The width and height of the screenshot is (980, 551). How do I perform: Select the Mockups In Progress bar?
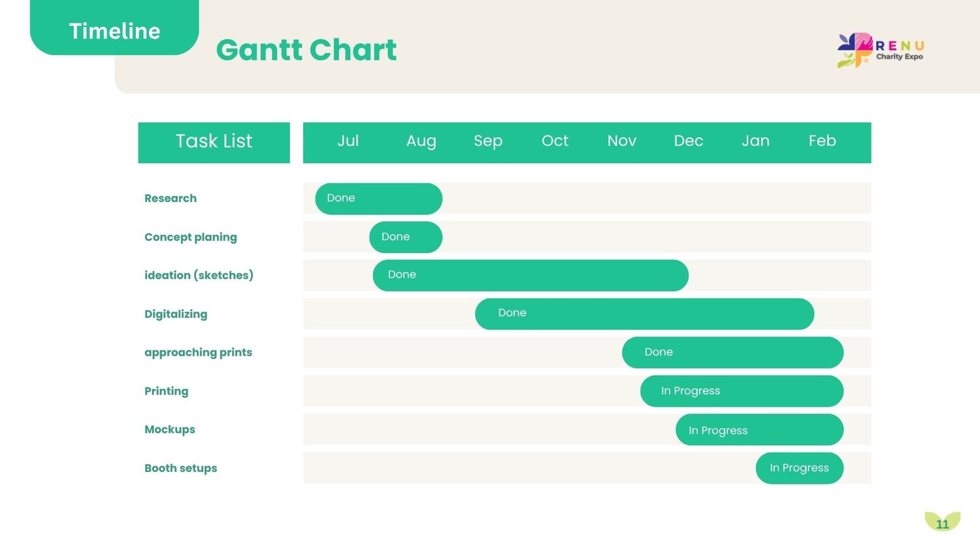tap(759, 429)
